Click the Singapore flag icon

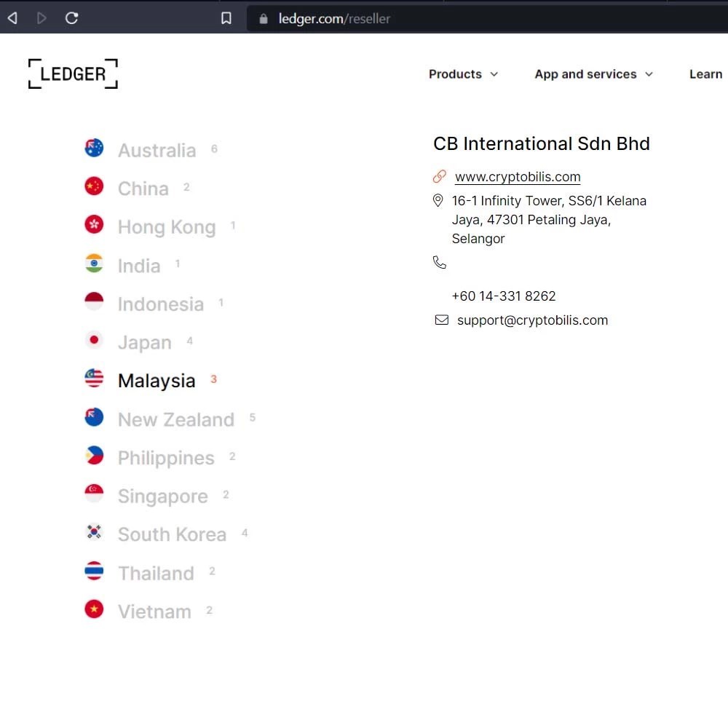tap(94, 494)
